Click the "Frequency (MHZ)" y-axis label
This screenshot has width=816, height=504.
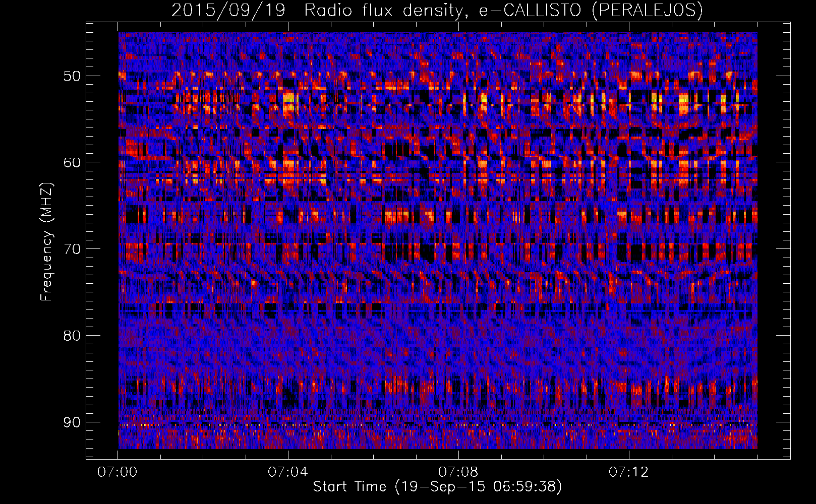[46, 242]
